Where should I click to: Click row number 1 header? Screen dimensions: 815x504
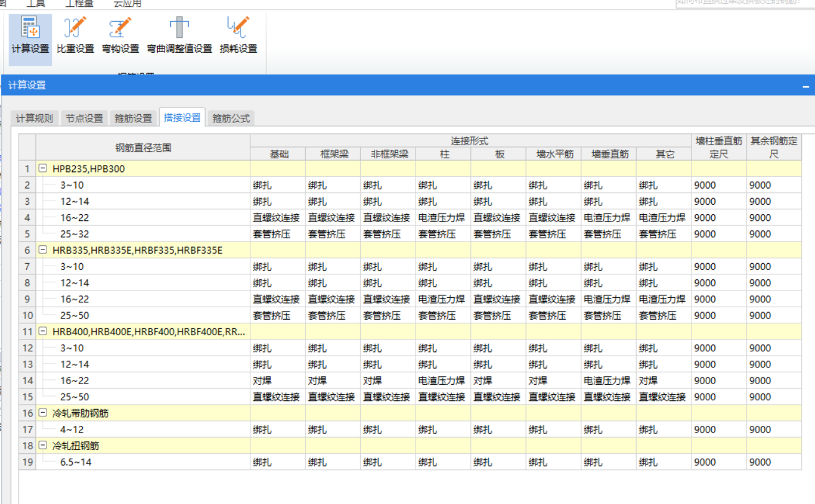[x=27, y=168]
